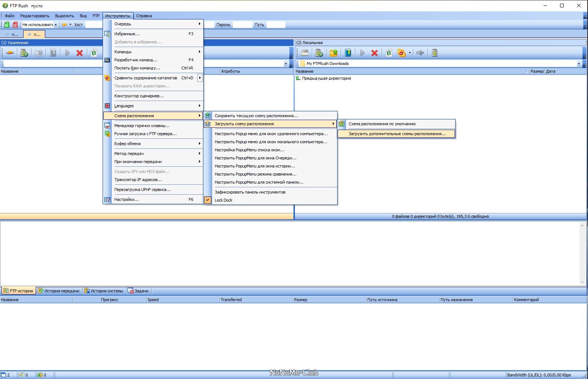The image size is (588, 379).
Task: Open the Редактировать menu
Action: pos(35,16)
